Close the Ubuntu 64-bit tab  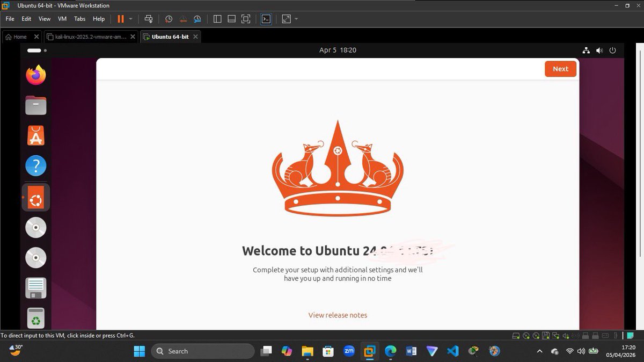(x=195, y=37)
